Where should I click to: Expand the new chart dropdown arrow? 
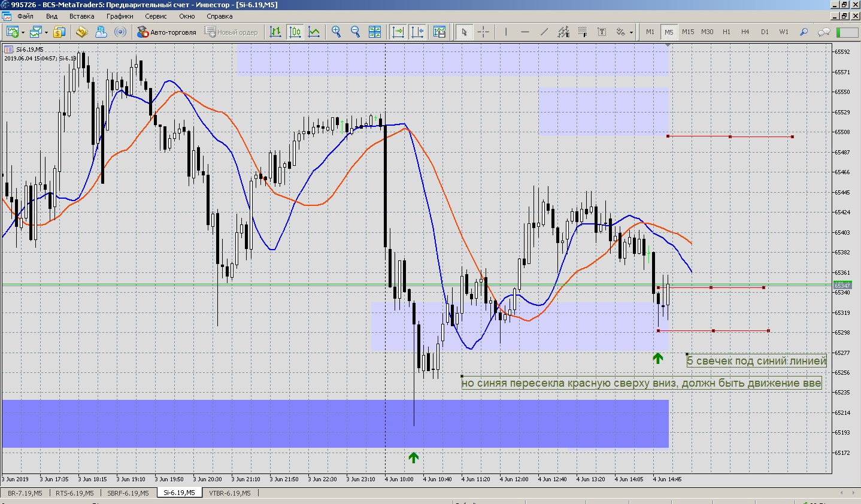[x=23, y=32]
